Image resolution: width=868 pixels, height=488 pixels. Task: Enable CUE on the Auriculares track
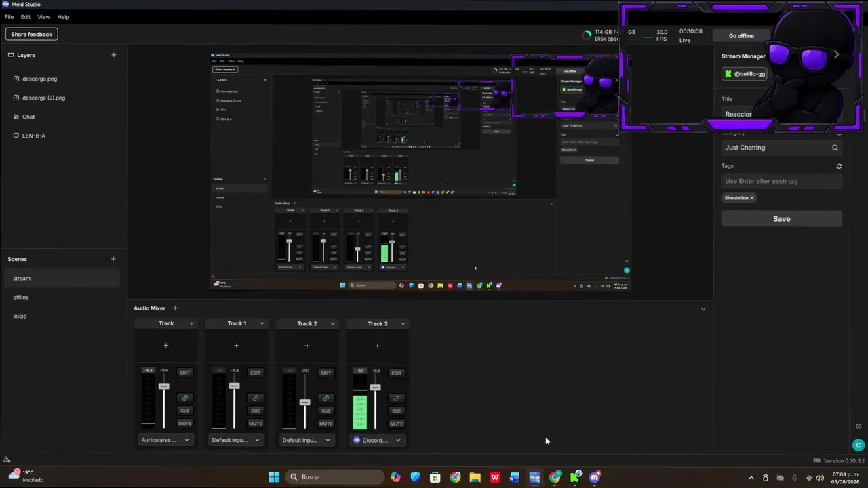coord(184,411)
